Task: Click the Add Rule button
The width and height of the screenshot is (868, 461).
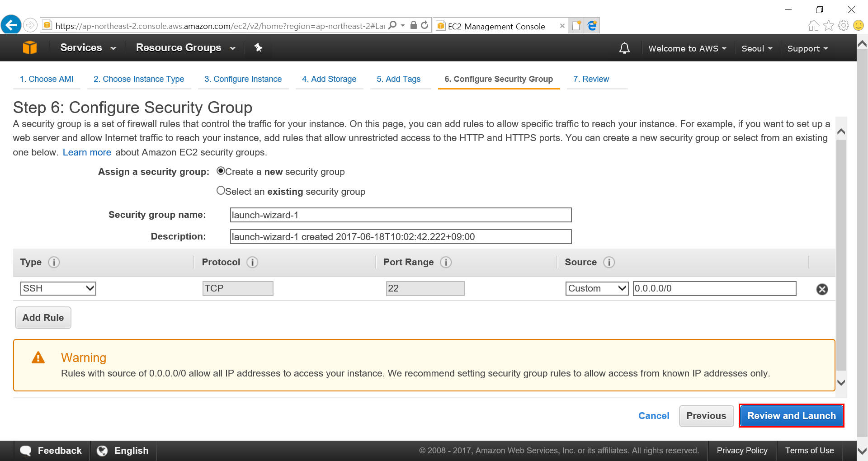Action: pos(43,318)
